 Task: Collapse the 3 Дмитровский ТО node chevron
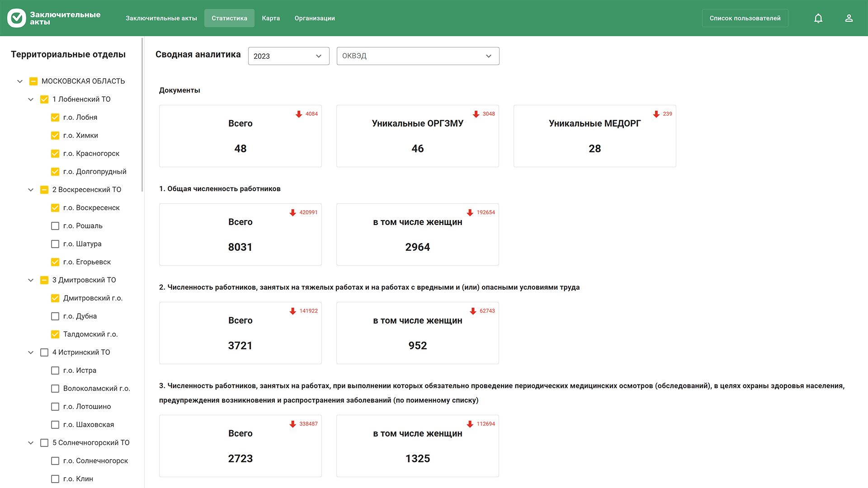point(31,280)
